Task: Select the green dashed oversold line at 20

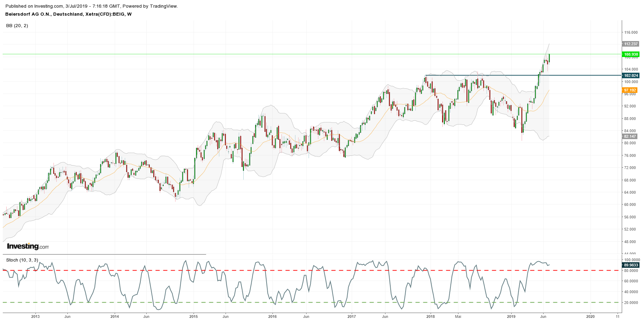Action: pos(311,302)
